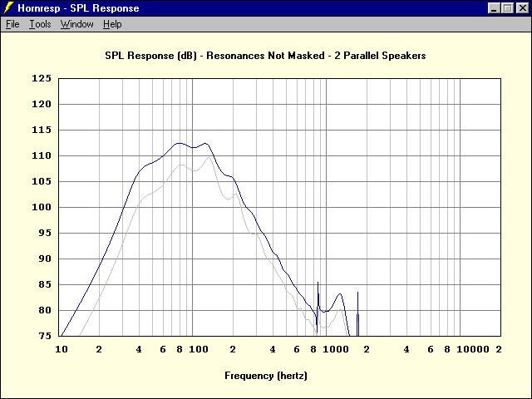Click the 110 value on the vertical axis

tap(42, 155)
